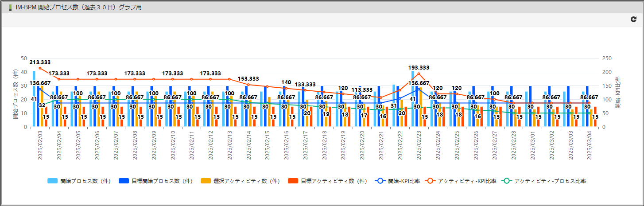Click the refresh icon at top right
This screenshot has height=206, width=644.
633,19
